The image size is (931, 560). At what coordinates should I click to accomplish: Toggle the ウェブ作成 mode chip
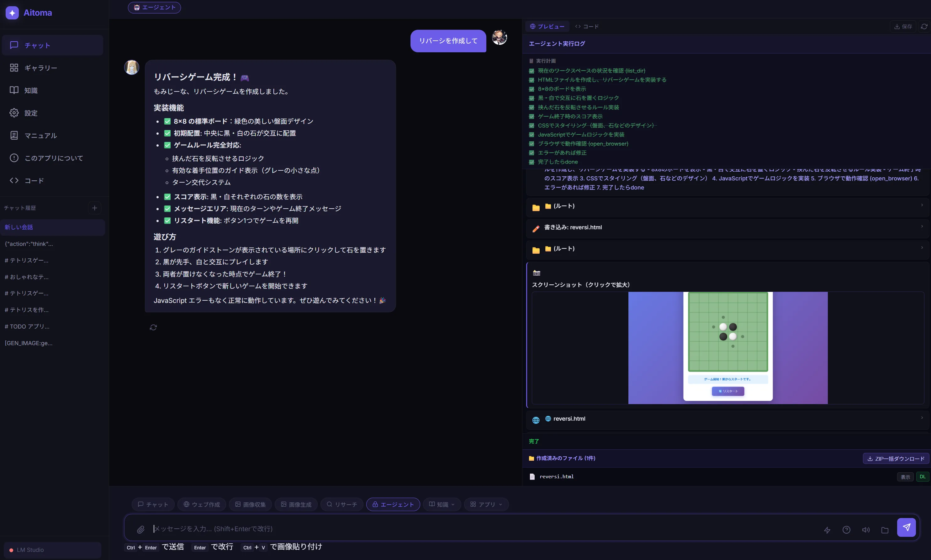pyautogui.click(x=201, y=504)
